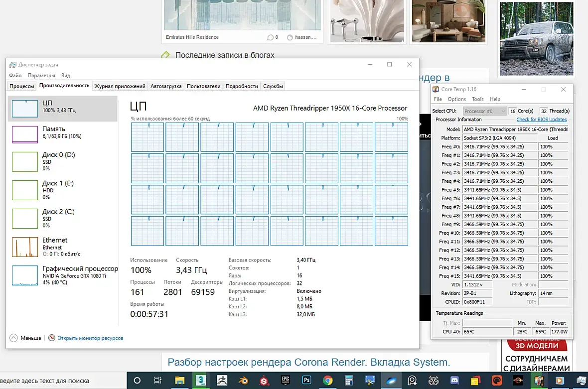Open Core Temp File menu
This screenshot has height=389, width=588.
(438, 99)
